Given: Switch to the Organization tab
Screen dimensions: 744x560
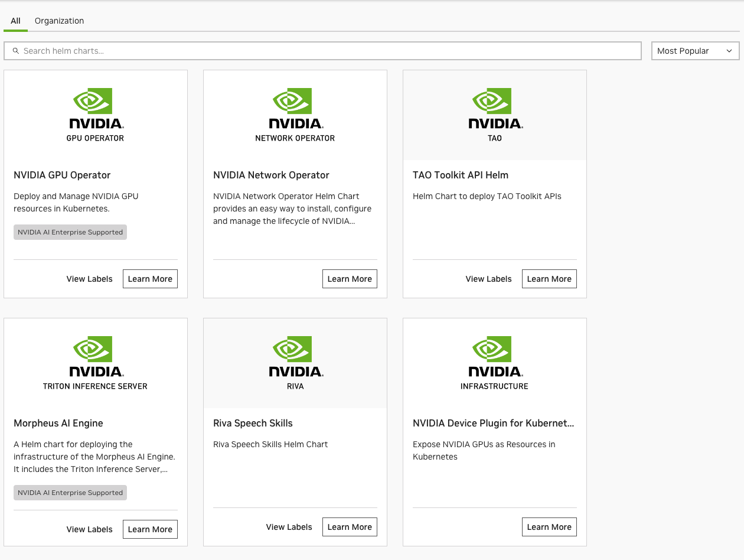Looking at the screenshot, I should click(59, 21).
